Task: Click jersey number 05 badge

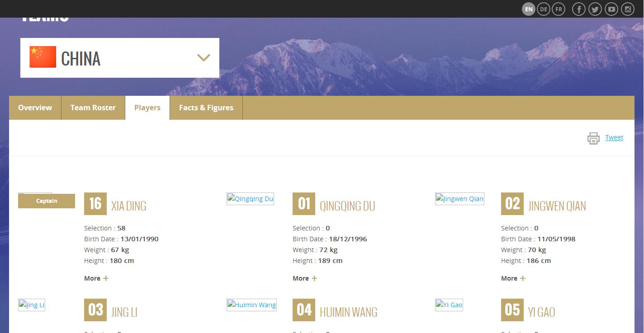Action: 512,310
